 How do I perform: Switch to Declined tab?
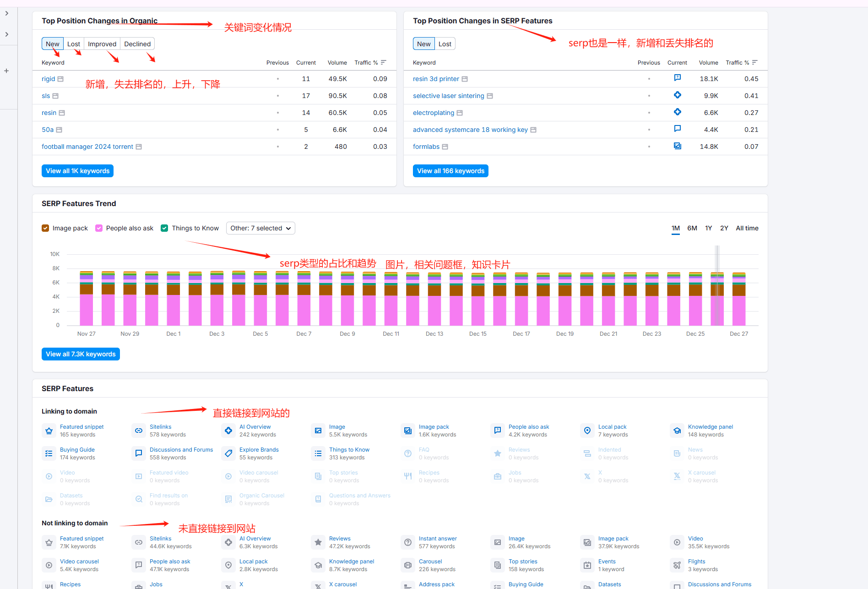click(137, 44)
